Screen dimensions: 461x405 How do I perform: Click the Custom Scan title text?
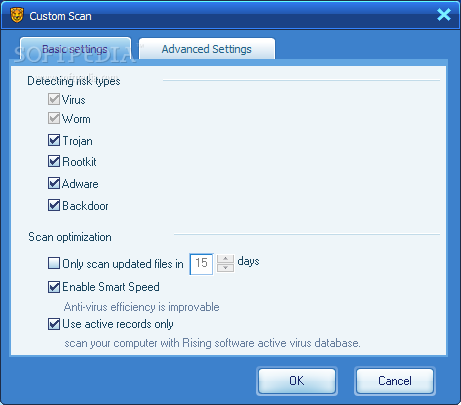(60, 16)
